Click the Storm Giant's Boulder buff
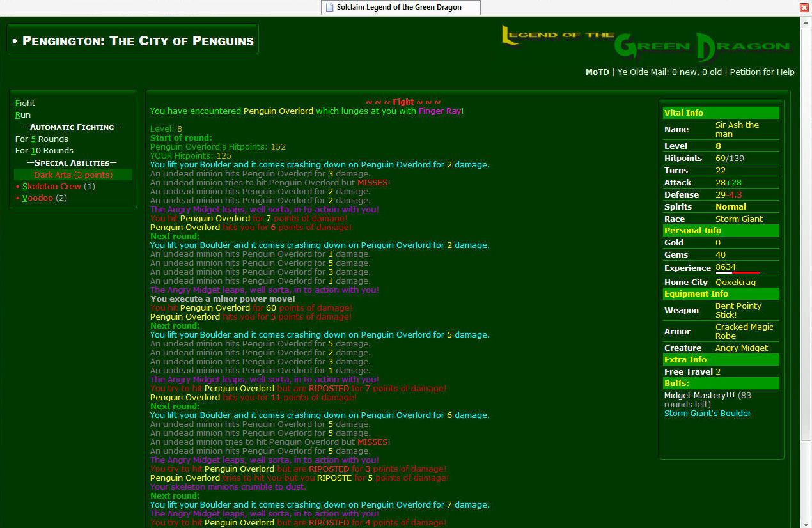812x528 pixels. [707, 414]
